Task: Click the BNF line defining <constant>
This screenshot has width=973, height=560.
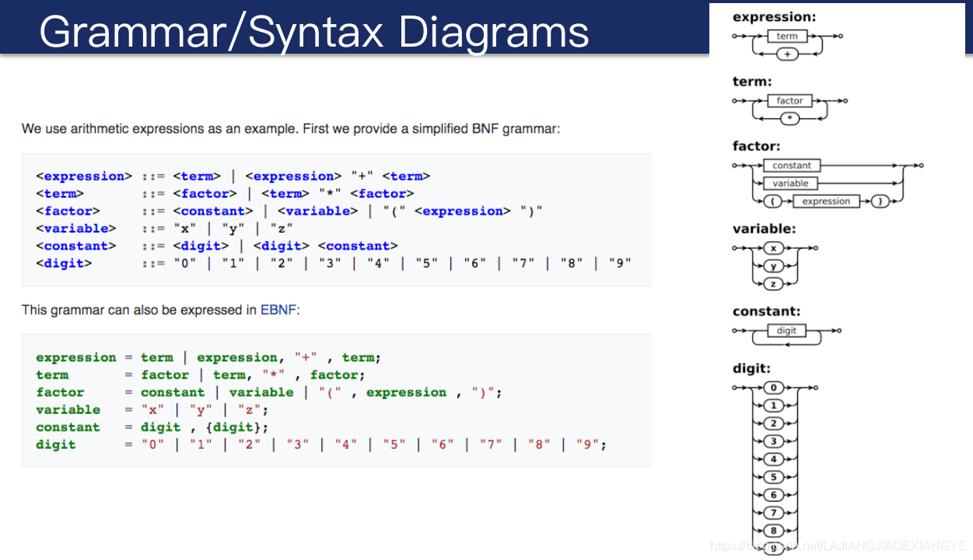Action: pos(217,246)
